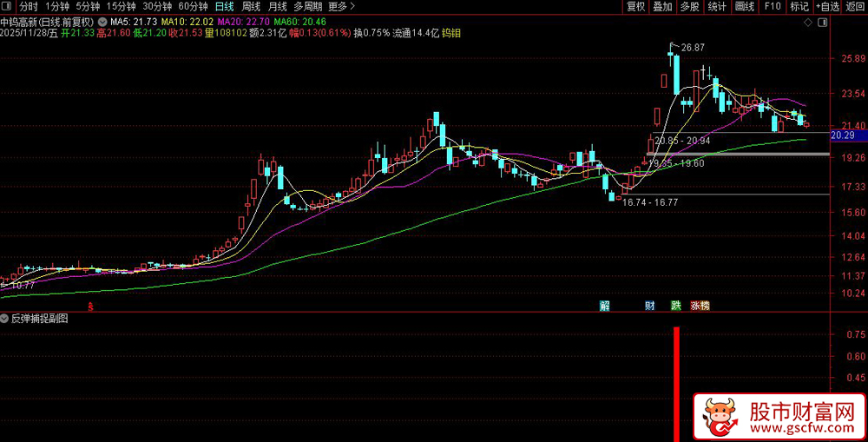Click the 换0.75% turnover rate
Viewport: 868px width, 442px height.
(372, 33)
